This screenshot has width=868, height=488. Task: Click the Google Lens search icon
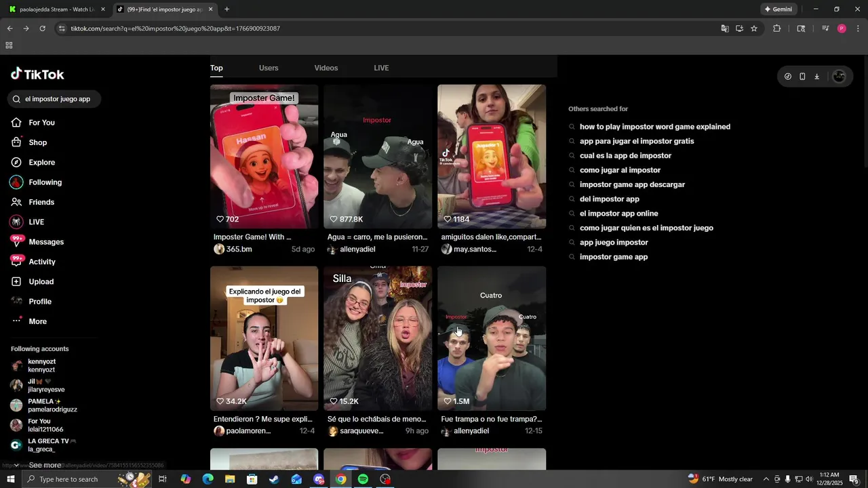(x=801, y=28)
